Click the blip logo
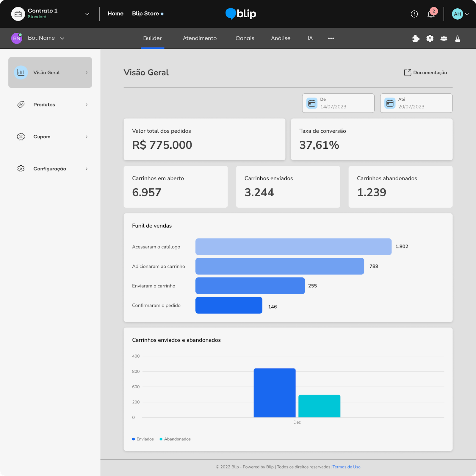The width and height of the screenshot is (476, 476). coord(241,14)
